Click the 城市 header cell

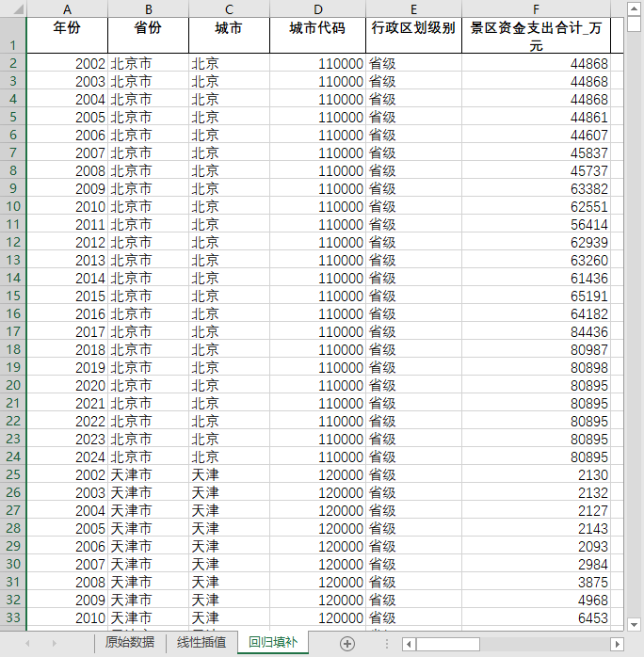tap(229, 35)
